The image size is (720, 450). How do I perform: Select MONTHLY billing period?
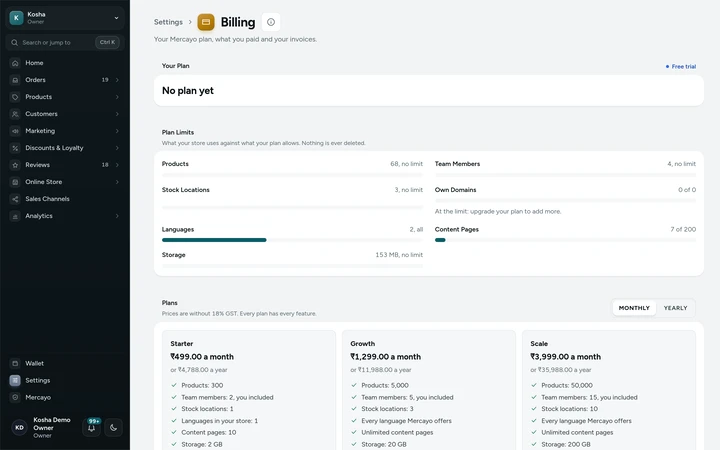coord(634,308)
